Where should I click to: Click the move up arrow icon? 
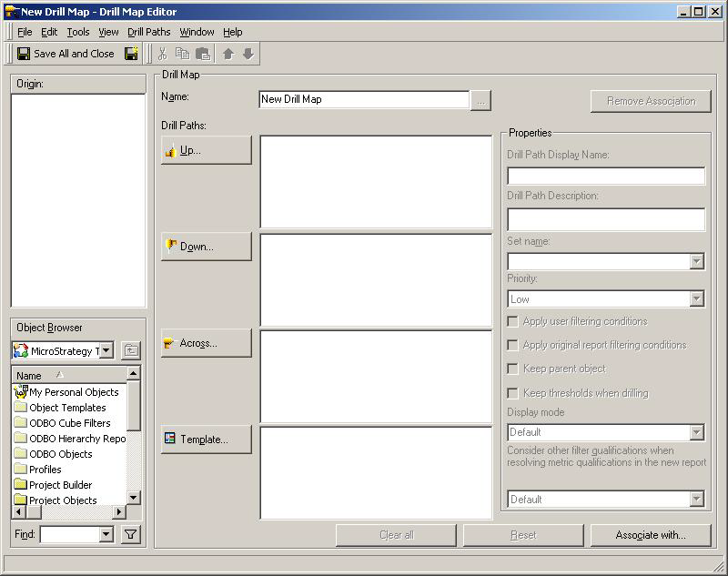click(228, 54)
